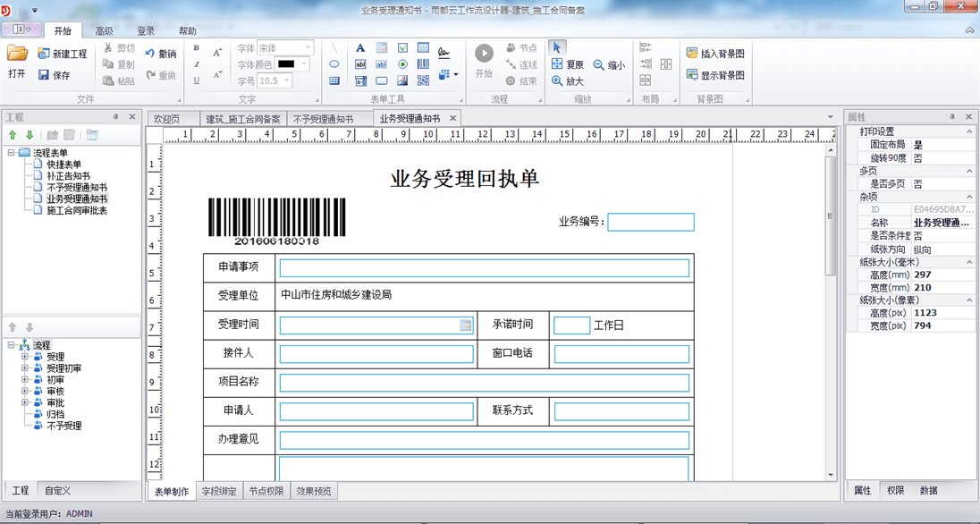Collapse the 流程表单 tree node
This screenshot has height=524, width=980.
point(12,153)
